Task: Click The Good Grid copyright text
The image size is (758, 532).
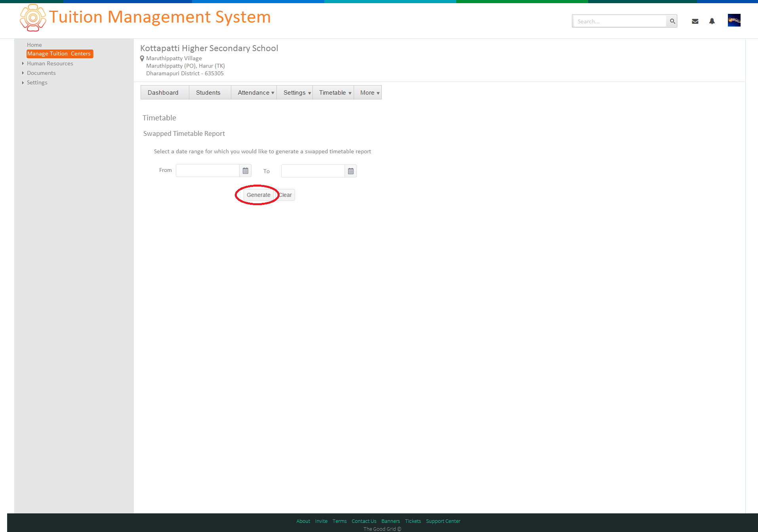Action: 382,529
